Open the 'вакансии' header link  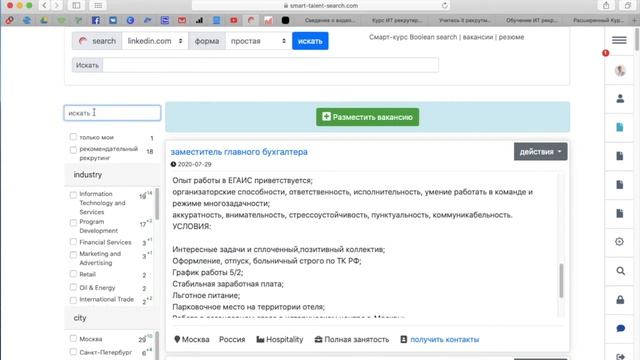tap(478, 37)
